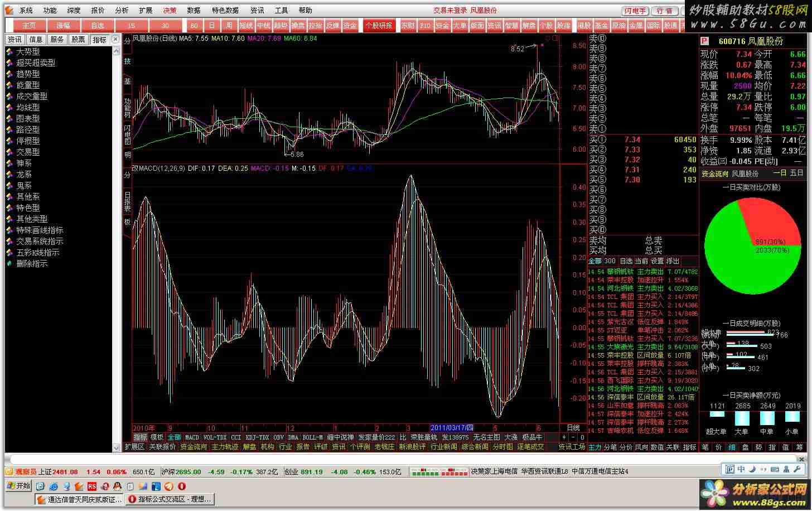Open the 关联 tab in right panel
The image size is (812, 511).
pyautogui.click(x=673, y=447)
